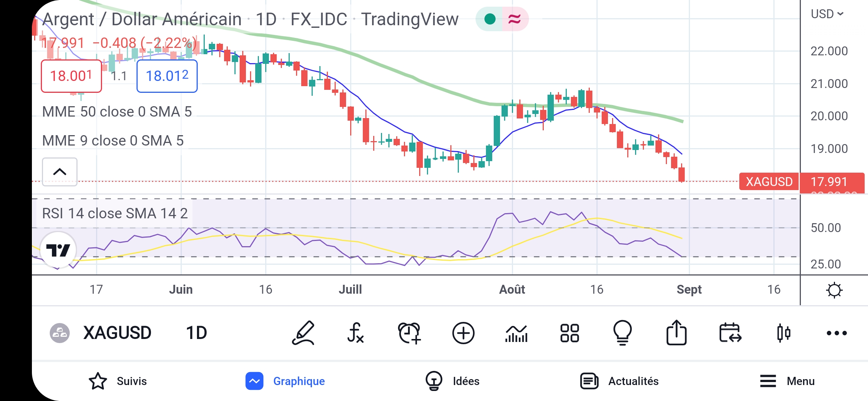The height and width of the screenshot is (401, 868).
Task: Open the three-dot more options
Action: [x=836, y=333]
